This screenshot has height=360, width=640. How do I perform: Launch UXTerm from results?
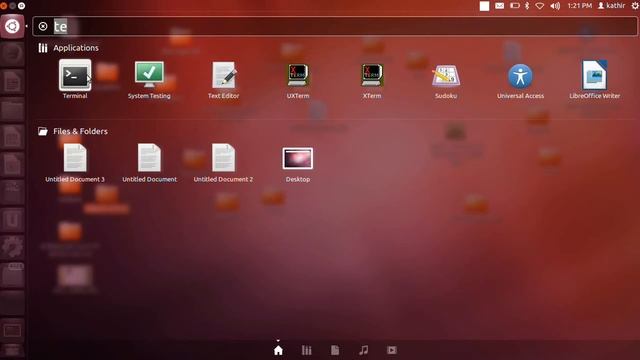pos(298,80)
